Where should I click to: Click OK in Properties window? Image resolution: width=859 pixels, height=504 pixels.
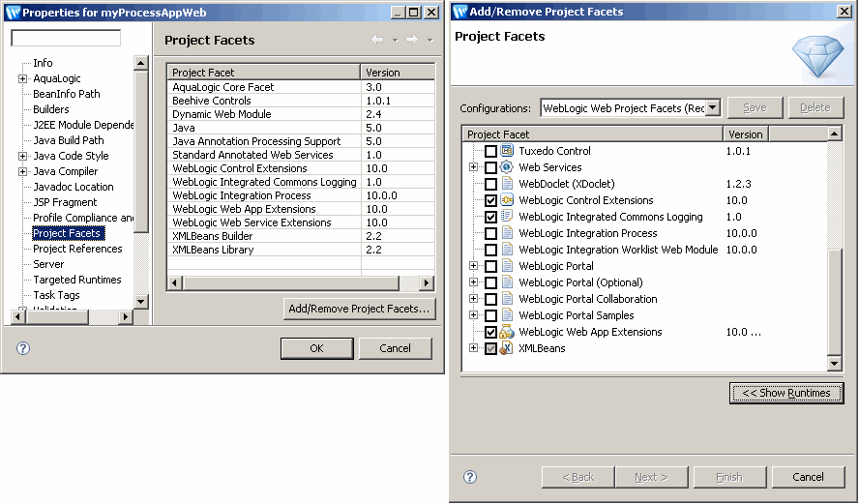316,348
